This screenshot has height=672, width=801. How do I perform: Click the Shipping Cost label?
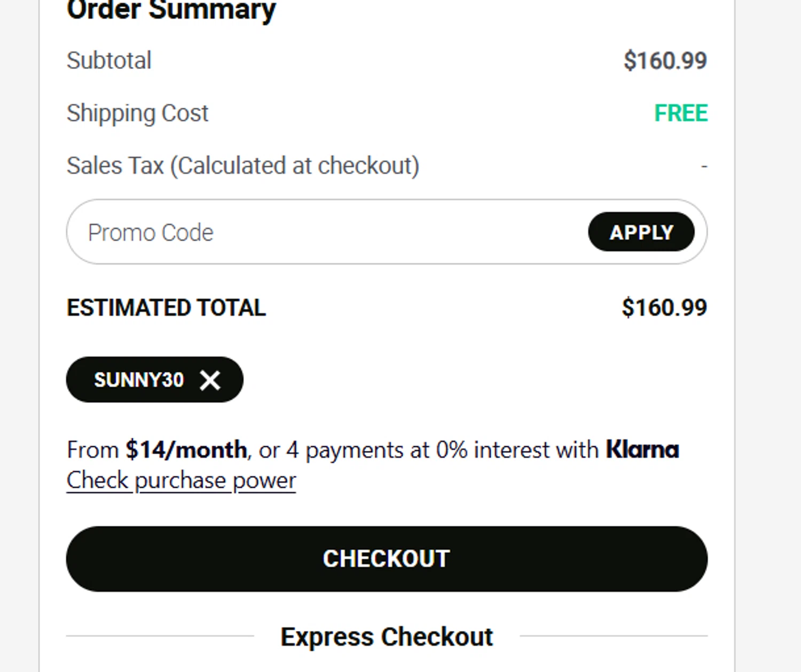(137, 113)
